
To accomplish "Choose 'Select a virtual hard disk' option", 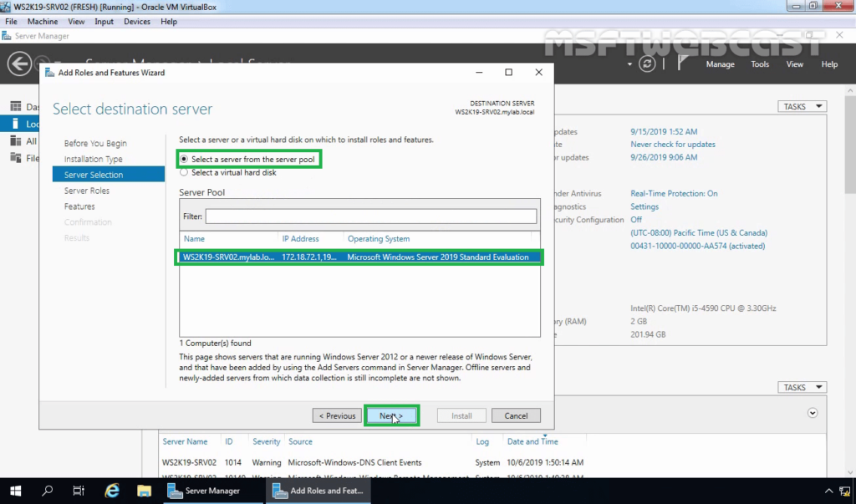I will tap(185, 173).
